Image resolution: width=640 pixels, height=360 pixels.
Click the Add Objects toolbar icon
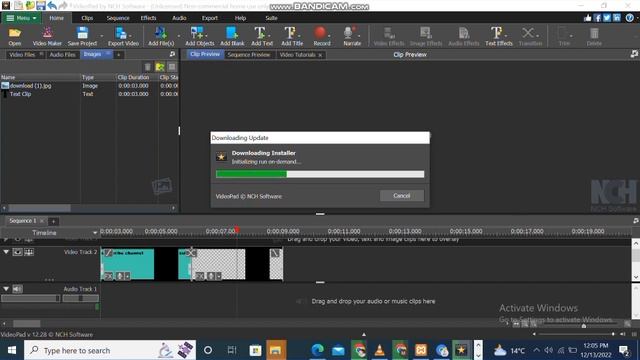click(x=200, y=36)
